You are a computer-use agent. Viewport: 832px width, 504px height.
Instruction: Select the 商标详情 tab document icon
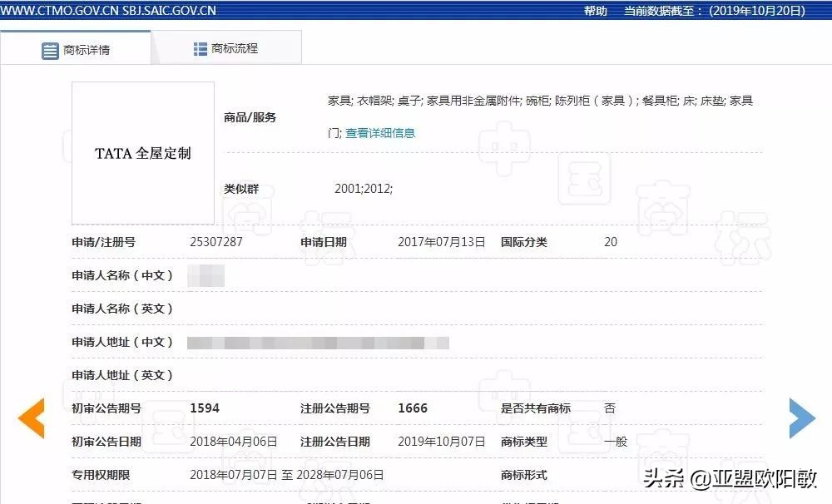(x=49, y=47)
